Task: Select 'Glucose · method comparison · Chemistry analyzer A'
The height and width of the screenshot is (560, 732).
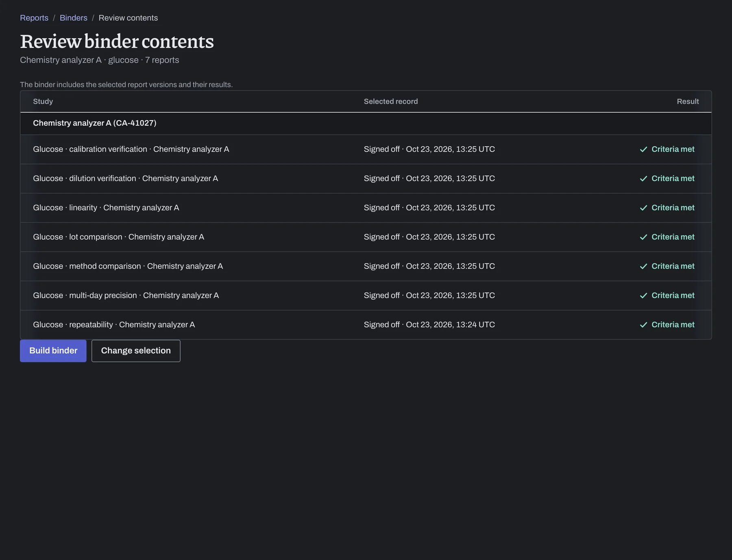Action: 128,266
